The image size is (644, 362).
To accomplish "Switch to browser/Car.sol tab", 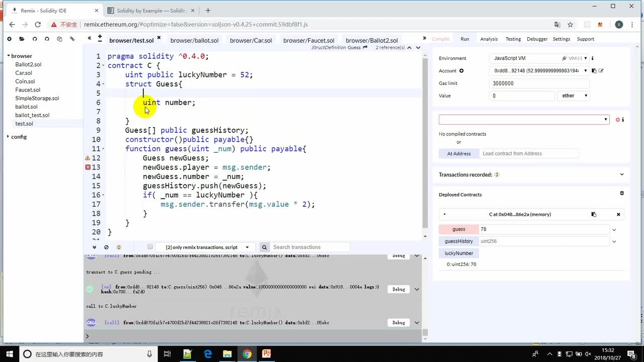I will tap(251, 40).
